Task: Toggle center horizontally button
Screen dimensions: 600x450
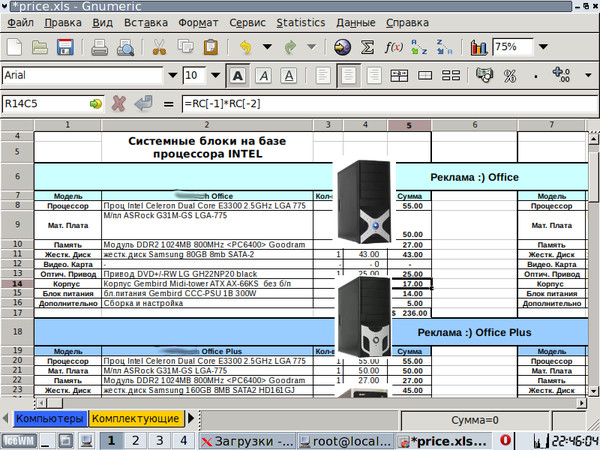Action: click(348, 75)
